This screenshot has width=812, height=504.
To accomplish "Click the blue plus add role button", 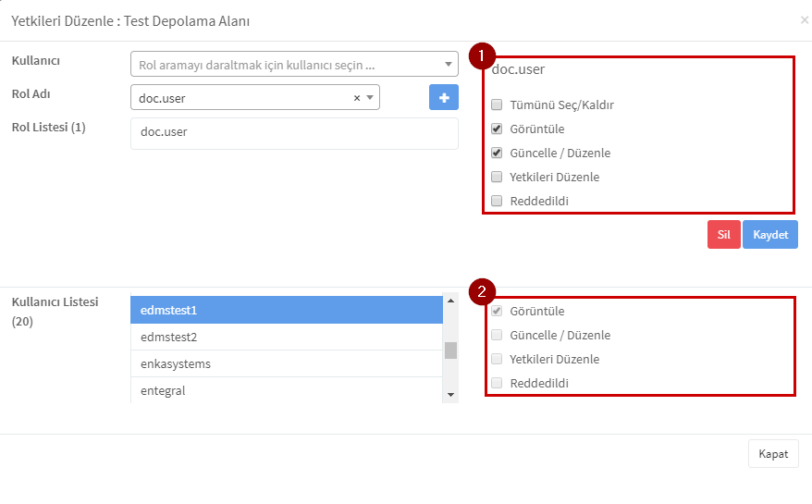I will coord(443,97).
